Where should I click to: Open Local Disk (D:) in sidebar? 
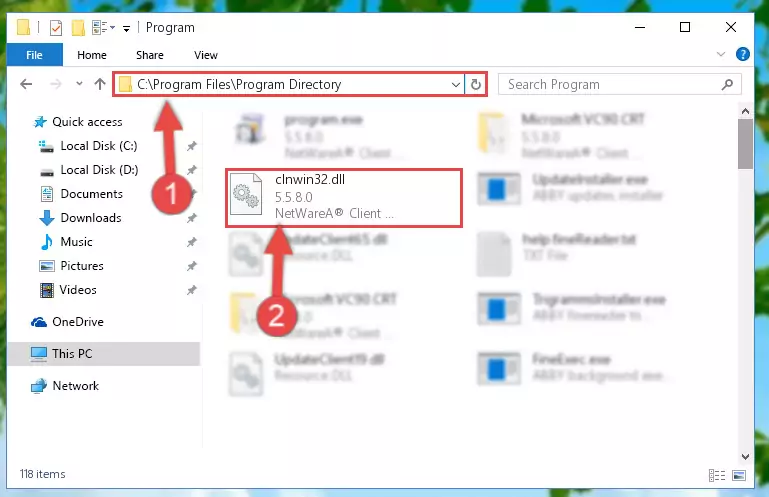click(x=99, y=170)
